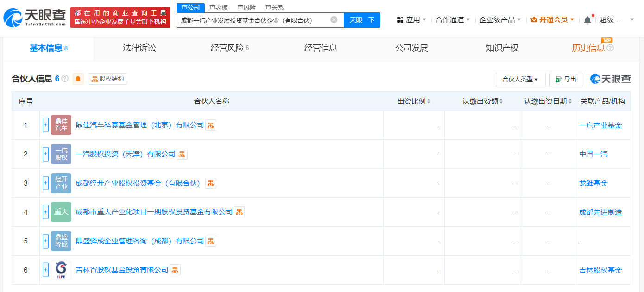Expand row 5 鼎盛驿成 plus toggle

coord(45,241)
